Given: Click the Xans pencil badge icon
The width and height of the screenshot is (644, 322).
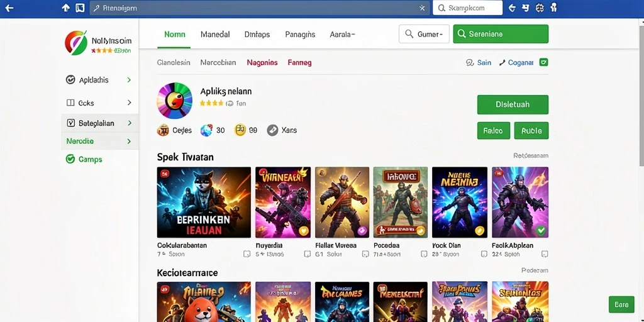Looking at the screenshot, I should [x=273, y=130].
